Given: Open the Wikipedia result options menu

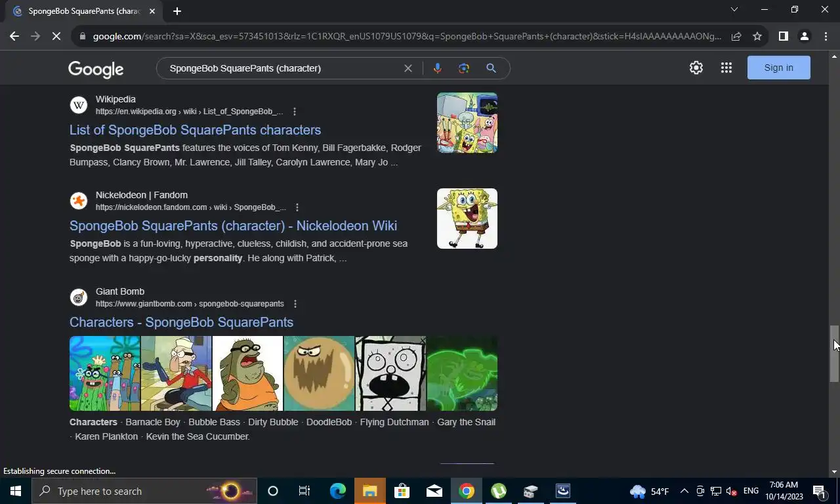Looking at the screenshot, I should [294, 112].
